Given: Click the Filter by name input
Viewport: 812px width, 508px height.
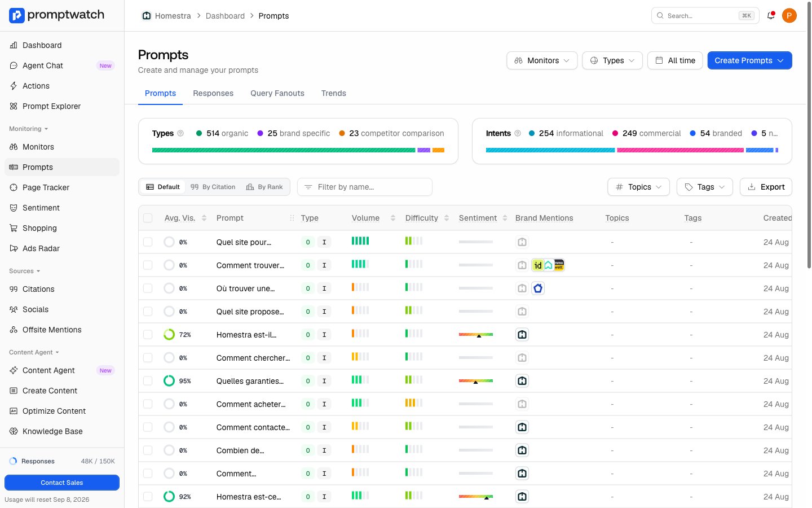Looking at the screenshot, I should click(x=365, y=187).
